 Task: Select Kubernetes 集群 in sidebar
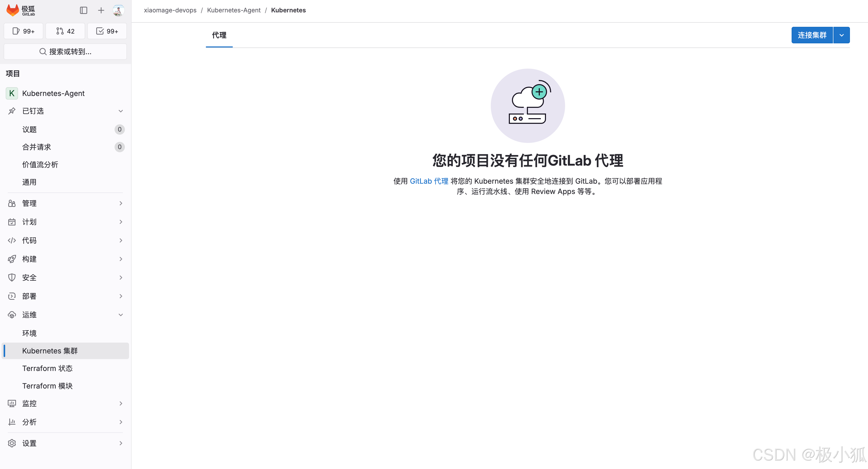(x=65, y=351)
